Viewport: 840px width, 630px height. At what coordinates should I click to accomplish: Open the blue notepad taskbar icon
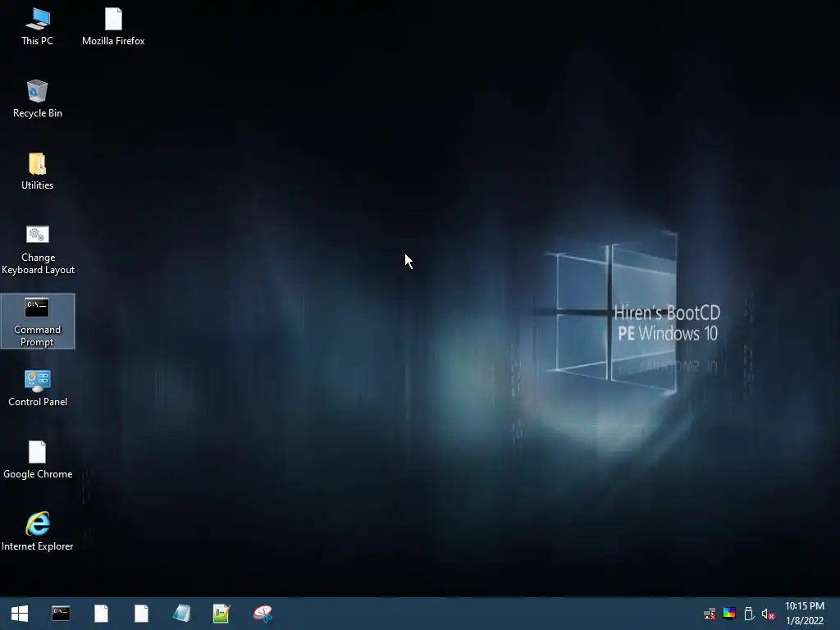point(181,614)
